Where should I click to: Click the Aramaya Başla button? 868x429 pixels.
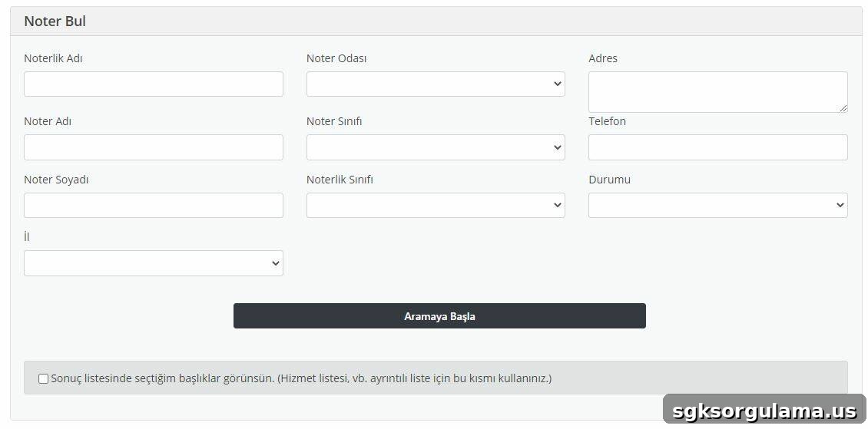pyautogui.click(x=439, y=315)
